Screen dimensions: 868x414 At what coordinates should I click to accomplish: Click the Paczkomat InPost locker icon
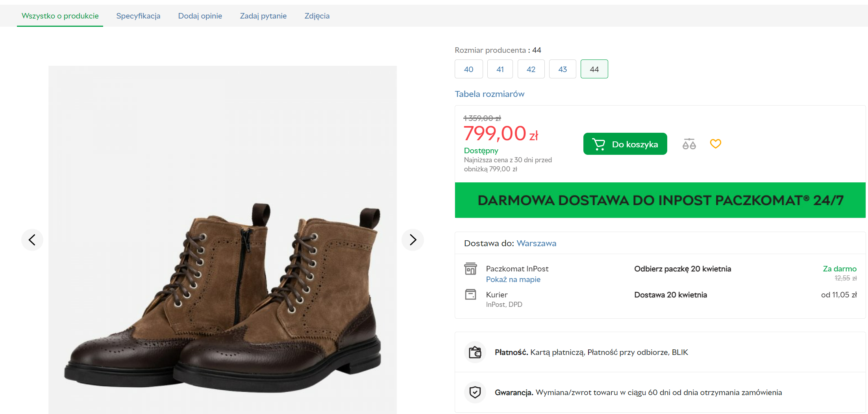pyautogui.click(x=470, y=269)
